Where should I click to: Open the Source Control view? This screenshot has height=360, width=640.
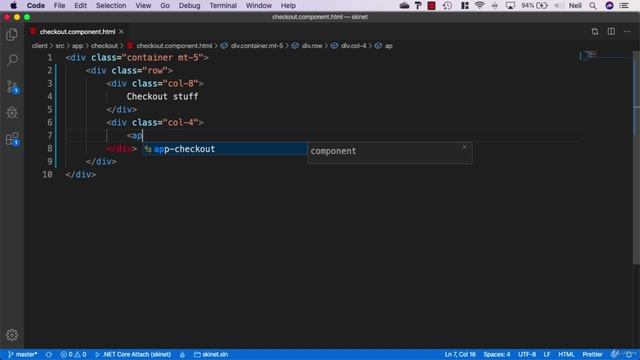[x=12, y=87]
